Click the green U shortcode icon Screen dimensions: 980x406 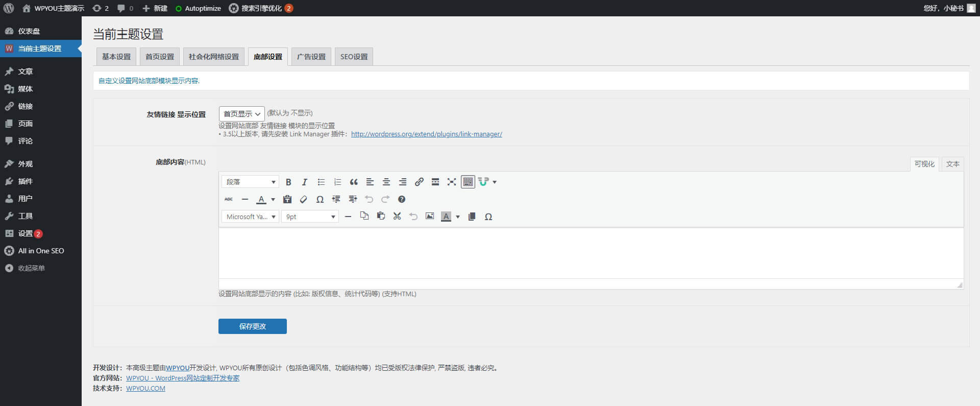[x=483, y=182]
